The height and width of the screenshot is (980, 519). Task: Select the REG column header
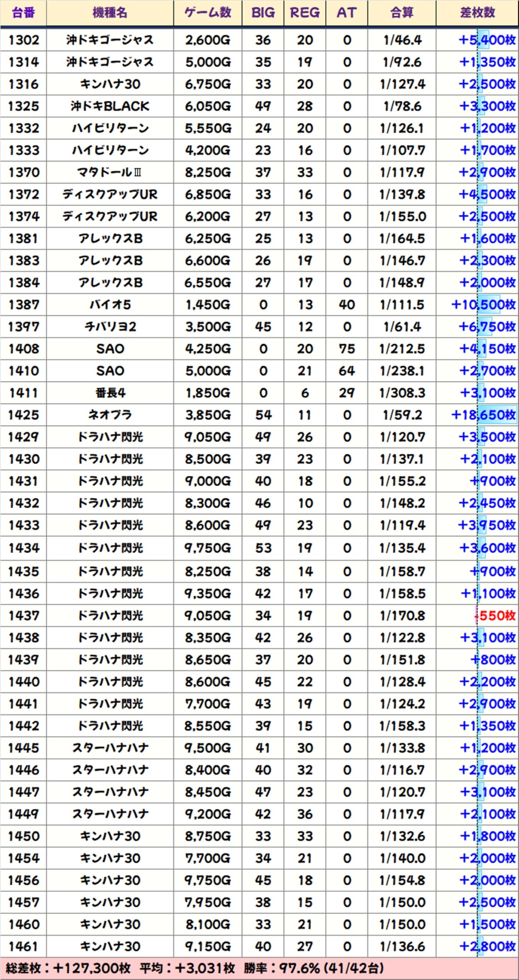(305, 13)
